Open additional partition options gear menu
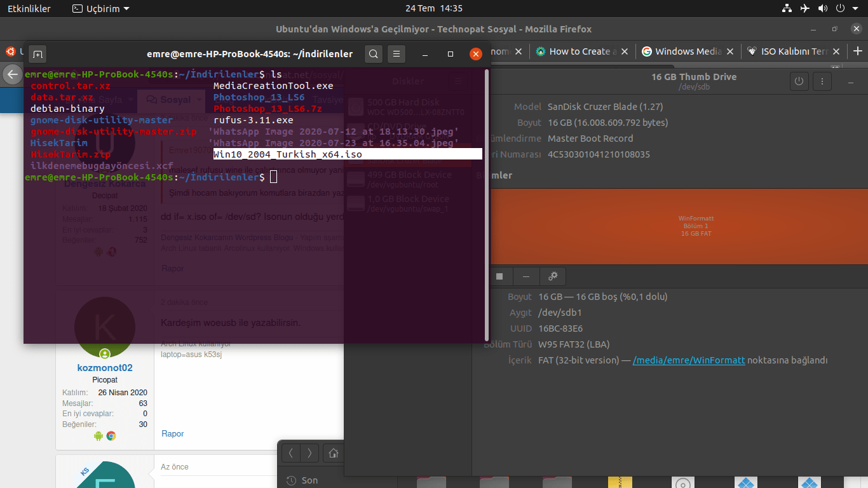The height and width of the screenshot is (488, 868). pos(553,276)
